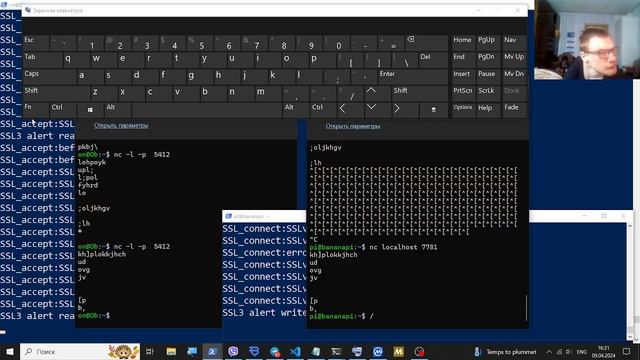Click the q letter key
640x360 pixels.
tap(76, 60)
